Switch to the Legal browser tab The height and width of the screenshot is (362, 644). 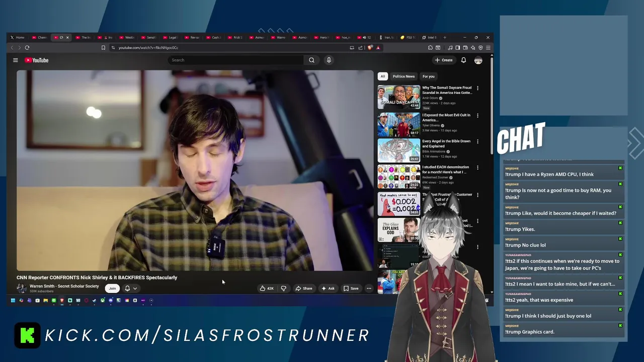[170, 37]
